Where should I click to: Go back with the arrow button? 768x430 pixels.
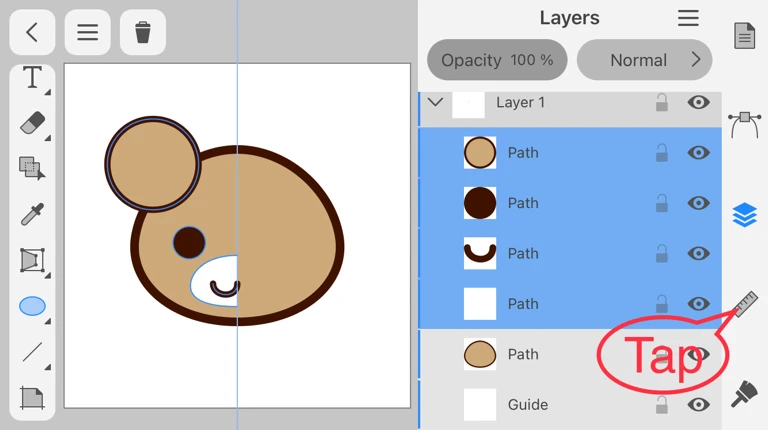tap(32, 33)
